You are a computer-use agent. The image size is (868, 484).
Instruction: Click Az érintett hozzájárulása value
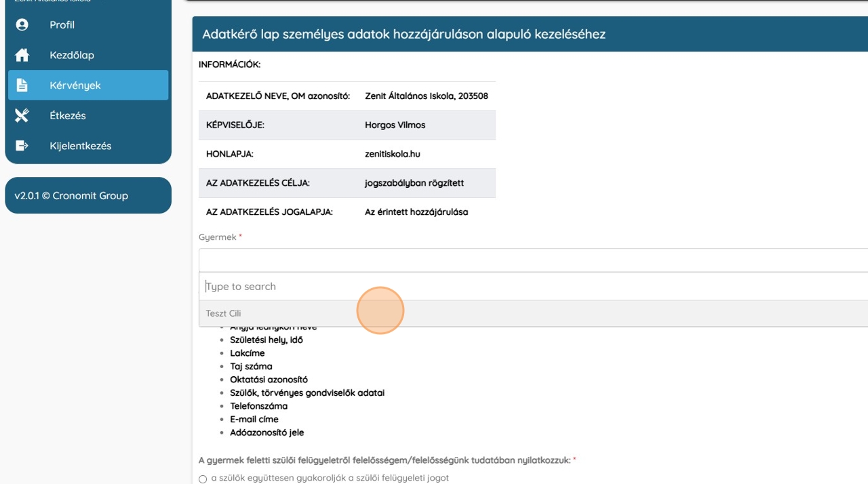pyautogui.click(x=416, y=212)
